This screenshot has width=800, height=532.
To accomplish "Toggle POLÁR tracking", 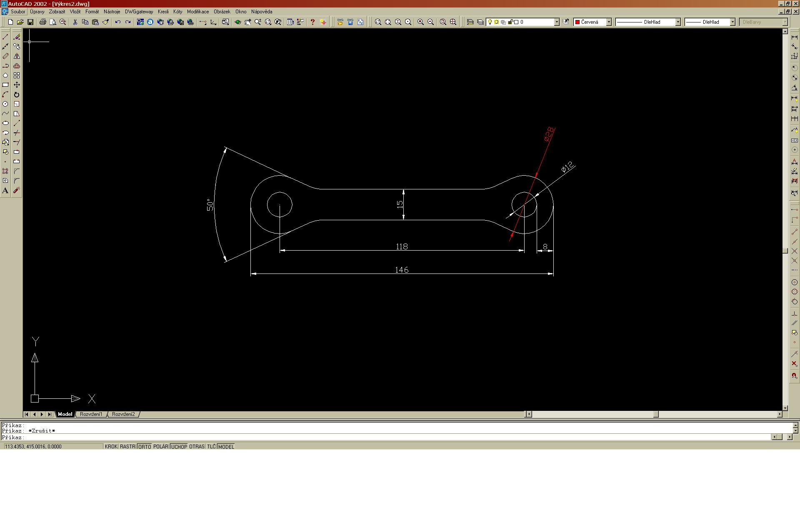I will pos(161,447).
